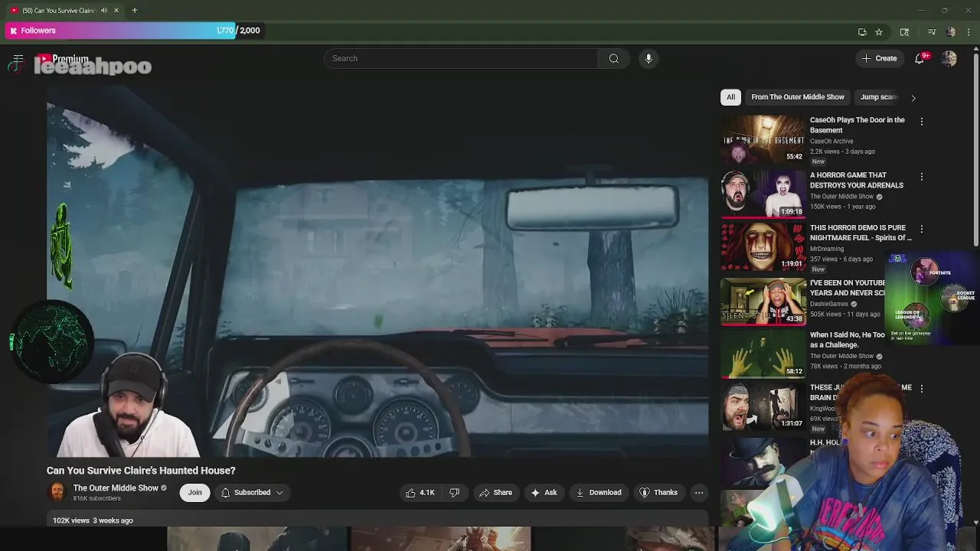980x551 pixels.
Task: Open the Subscribed notification dropdown
Action: 252,493
